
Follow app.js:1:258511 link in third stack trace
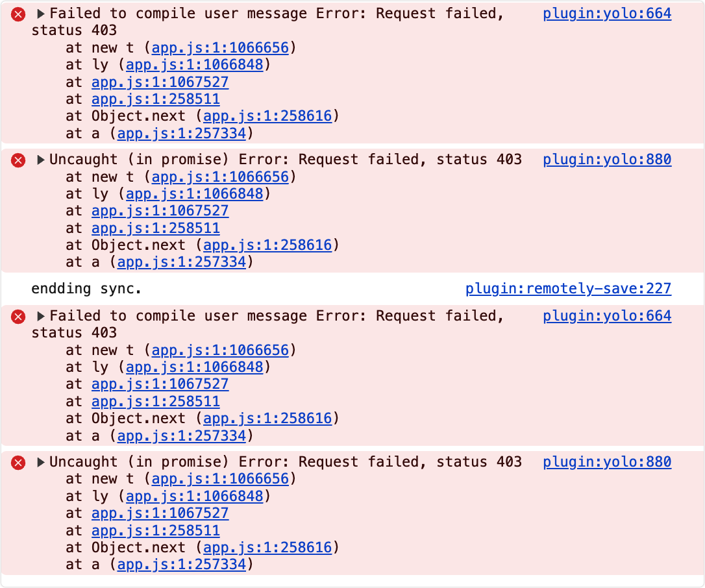[156, 402]
